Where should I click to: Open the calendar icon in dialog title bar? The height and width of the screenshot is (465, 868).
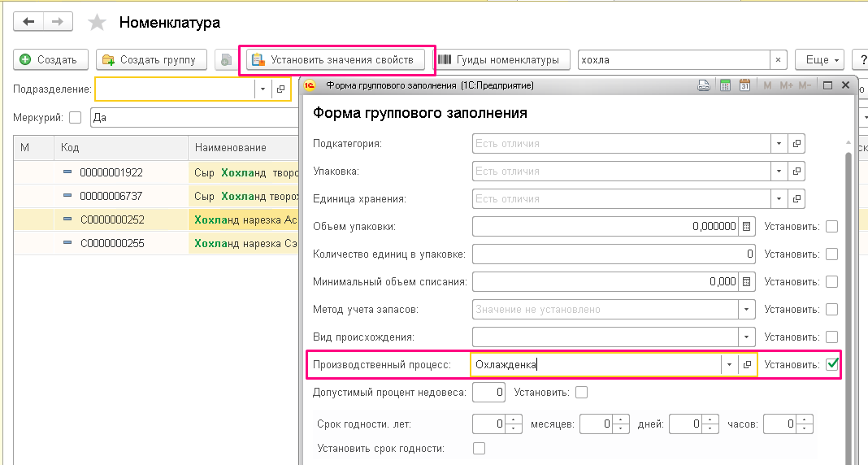pos(744,85)
